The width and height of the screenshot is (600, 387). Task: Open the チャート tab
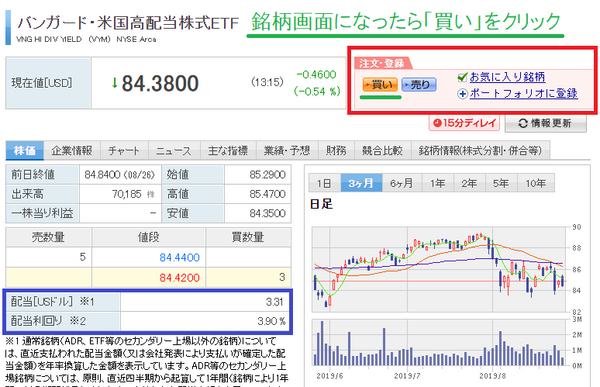coord(124,150)
